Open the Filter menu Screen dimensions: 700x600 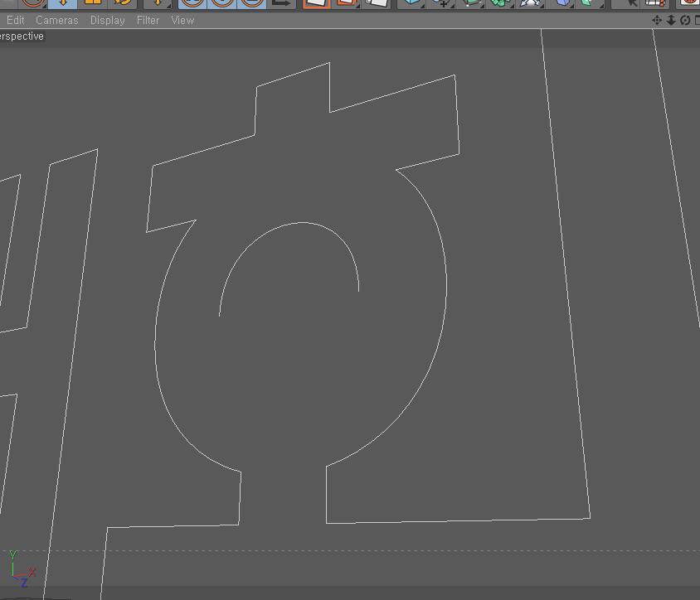(148, 20)
